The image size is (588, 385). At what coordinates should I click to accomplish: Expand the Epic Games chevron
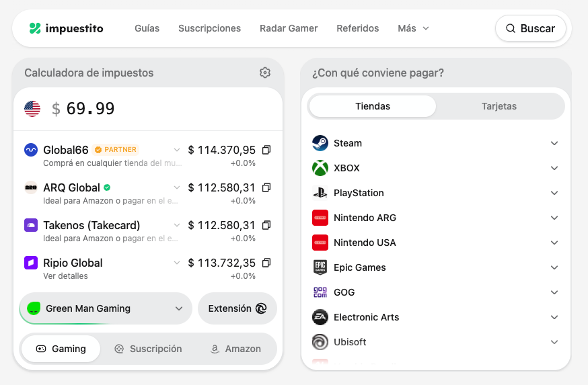click(x=554, y=267)
